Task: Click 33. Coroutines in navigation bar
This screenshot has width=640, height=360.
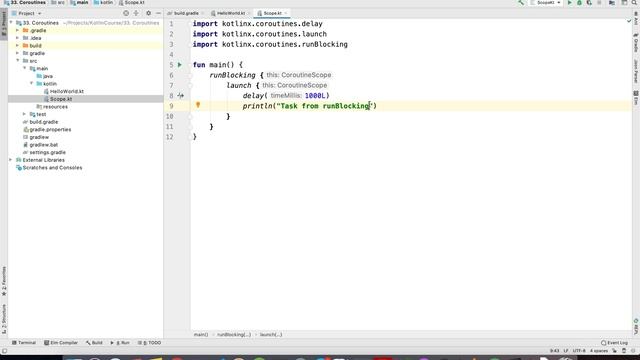Action: [x=24, y=2]
